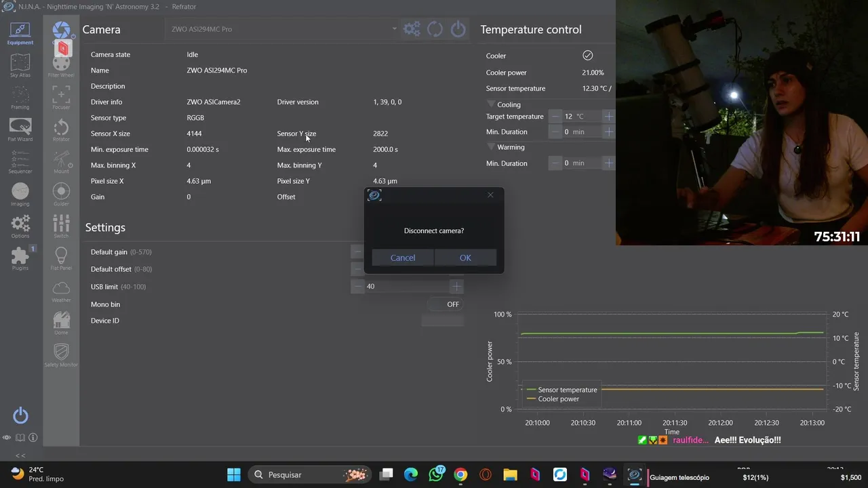Collapse the Cooling section triangle
Screen dimensions: 868x488
[491, 104]
